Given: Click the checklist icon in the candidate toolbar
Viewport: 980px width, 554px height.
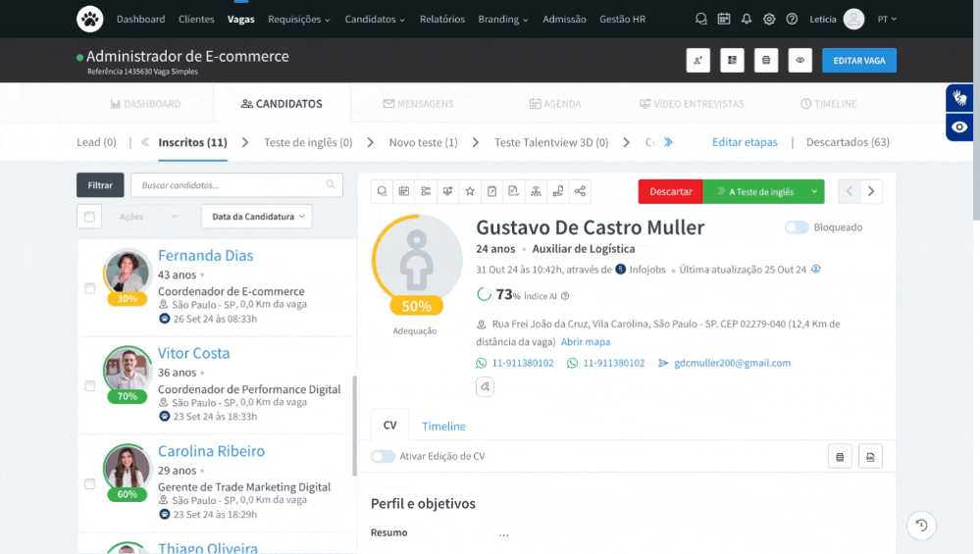Looking at the screenshot, I should pyautogui.click(x=426, y=191).
